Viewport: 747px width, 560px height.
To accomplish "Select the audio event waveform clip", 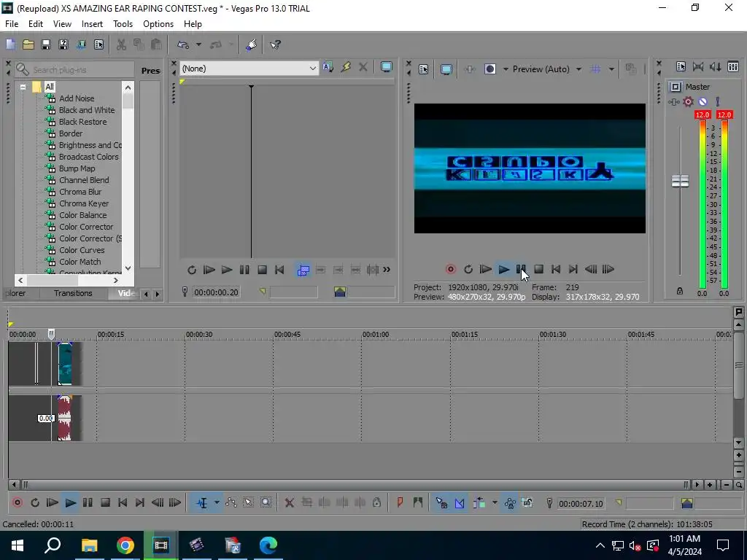I will 64,418.
